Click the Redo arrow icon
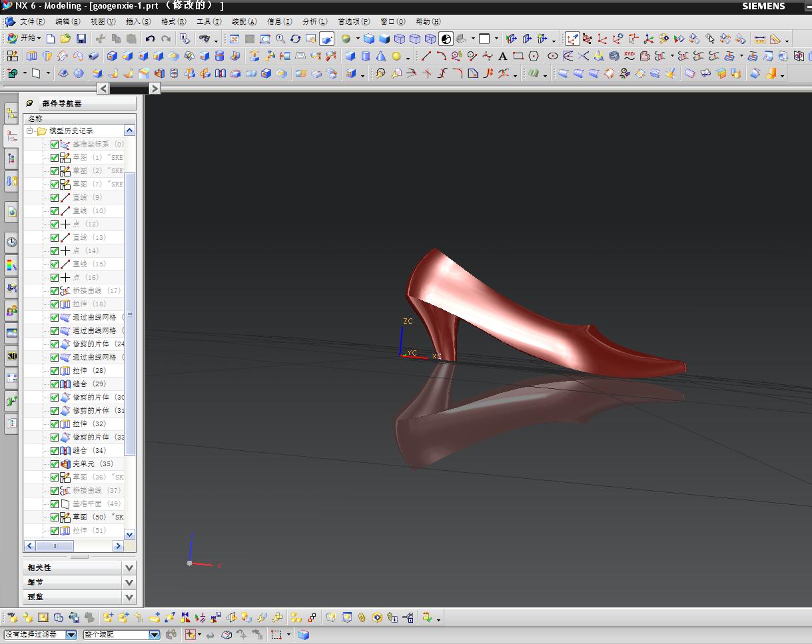The width and height of the screenshot is (812, 644). tap(166, 39)
